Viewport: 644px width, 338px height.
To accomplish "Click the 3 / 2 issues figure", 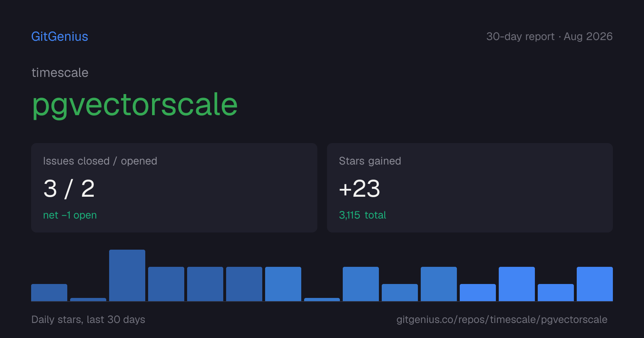I will 69,188.
